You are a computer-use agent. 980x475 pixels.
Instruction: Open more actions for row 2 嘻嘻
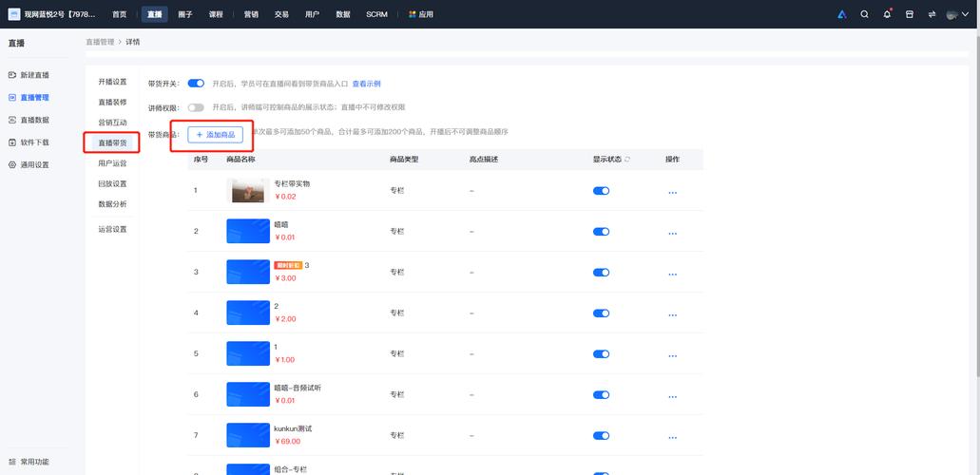click(672, 233)
